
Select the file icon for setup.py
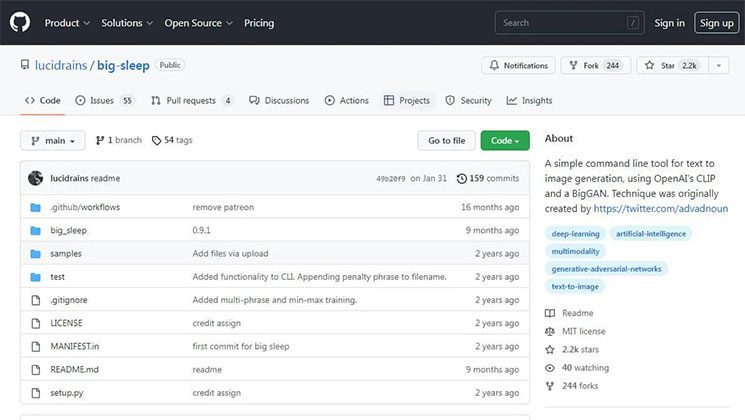pyautogui.click(x=36, y=393)
